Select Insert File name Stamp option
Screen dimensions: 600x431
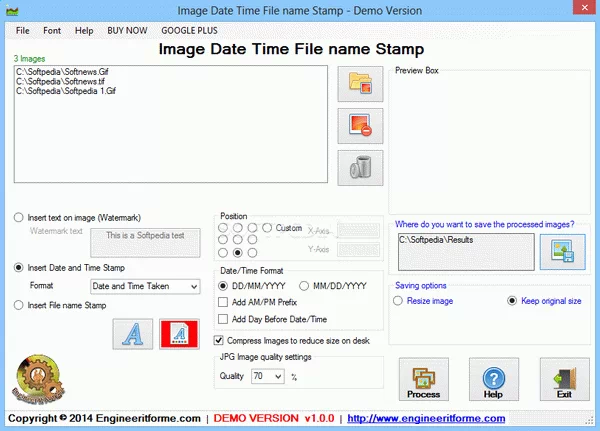click(x=19, y=304)
